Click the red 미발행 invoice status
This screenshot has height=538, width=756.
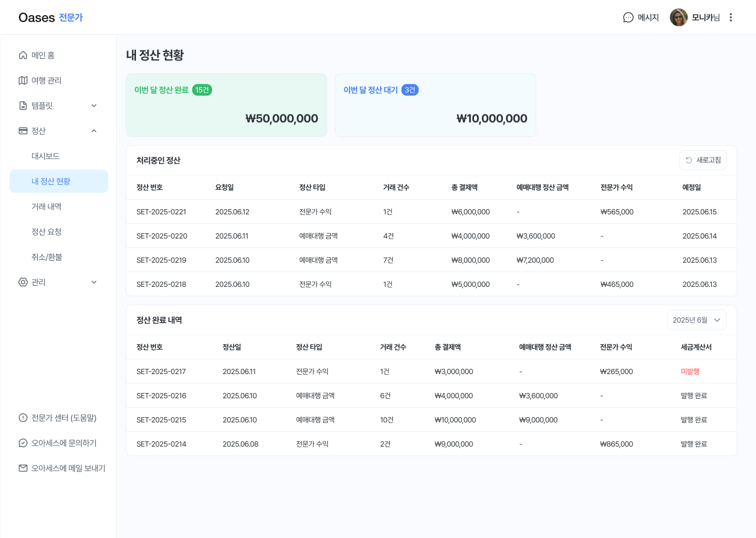(690, 371)
